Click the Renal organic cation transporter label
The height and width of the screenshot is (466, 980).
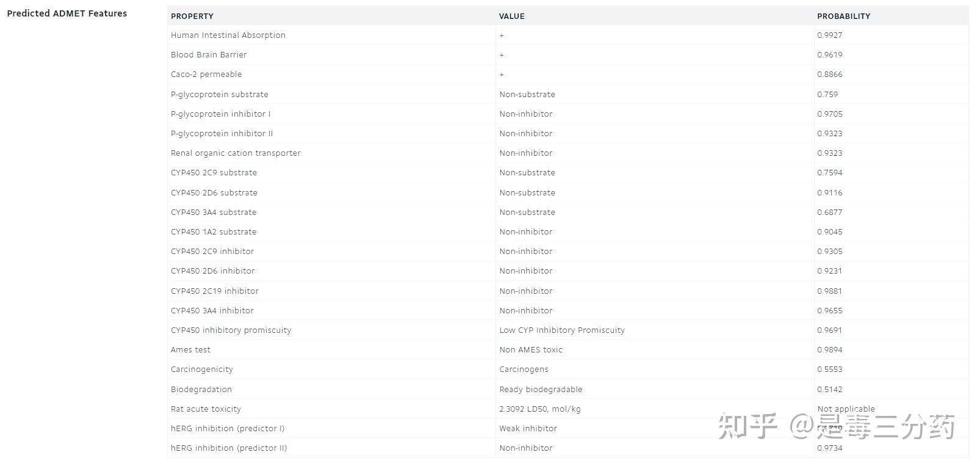tap(236, 153)
